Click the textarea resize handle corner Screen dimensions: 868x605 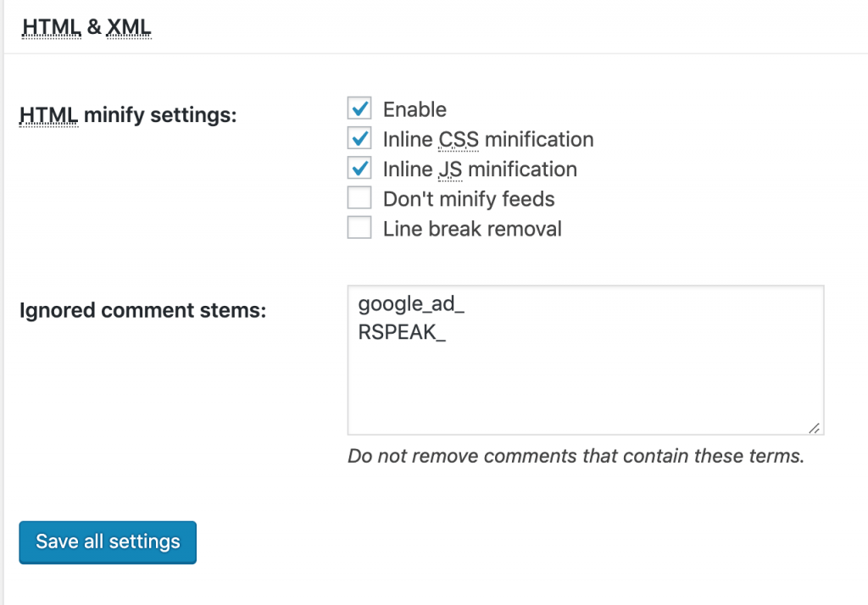pyautogui.click(x=815, y=428)
